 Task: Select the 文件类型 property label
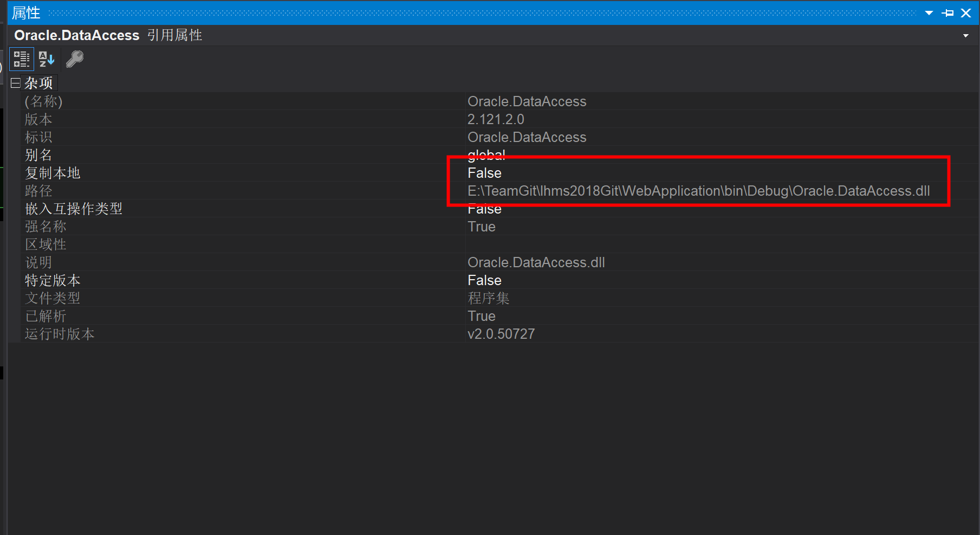pyautogui.click(x=53, y=298)
